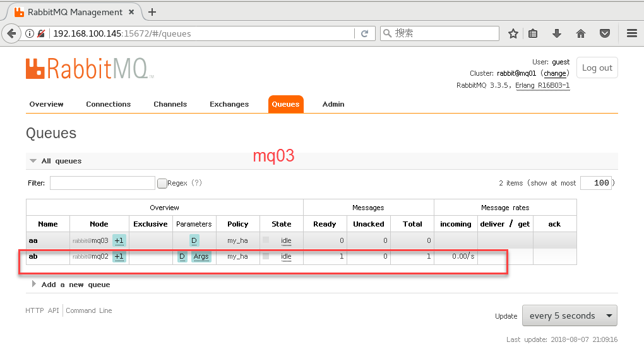This screenshot has height=359, width=644.
Task: Sort by Exclusive column header
Action: [x=150, y=224]
